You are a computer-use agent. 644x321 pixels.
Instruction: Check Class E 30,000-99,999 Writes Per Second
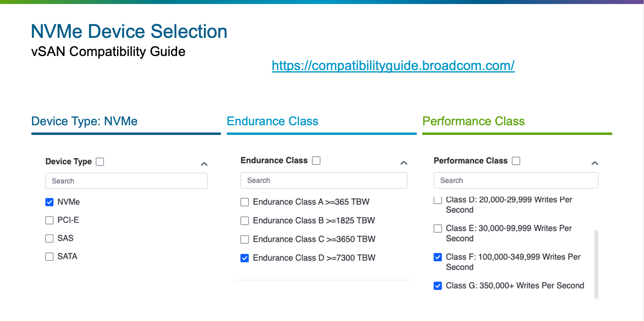[x=438, y=229]
